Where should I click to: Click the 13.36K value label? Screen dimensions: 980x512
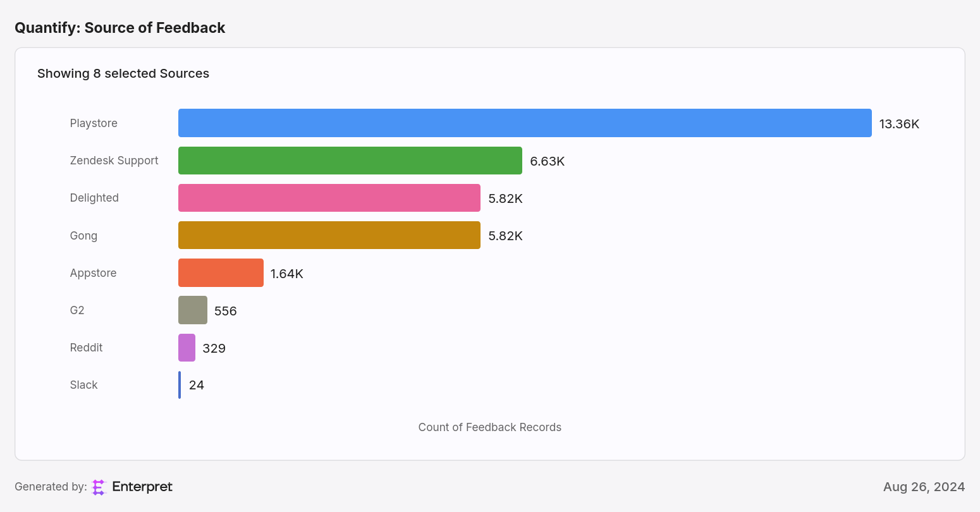(x=899, y=124)
